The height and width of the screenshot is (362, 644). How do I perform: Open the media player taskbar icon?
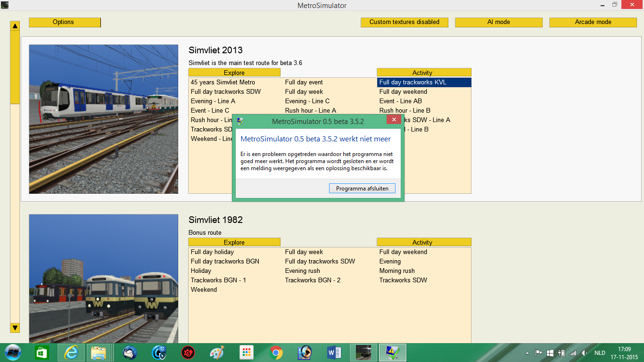coord(305,352)
